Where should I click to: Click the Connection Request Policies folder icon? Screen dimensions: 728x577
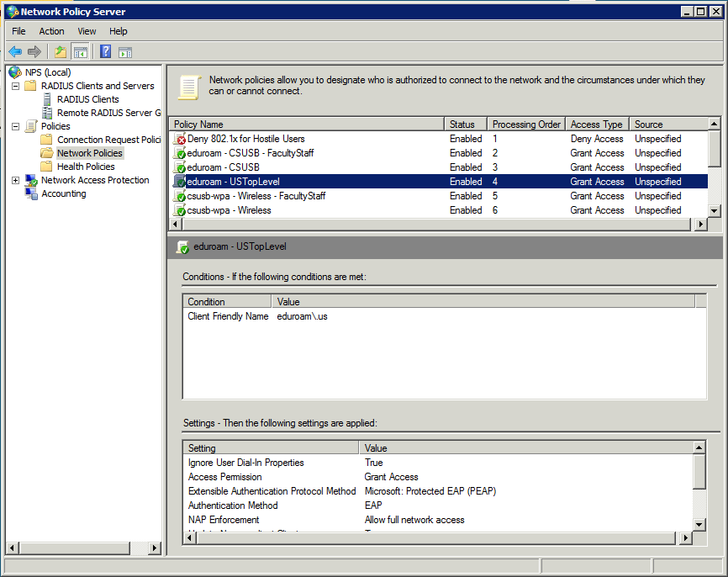46,140
